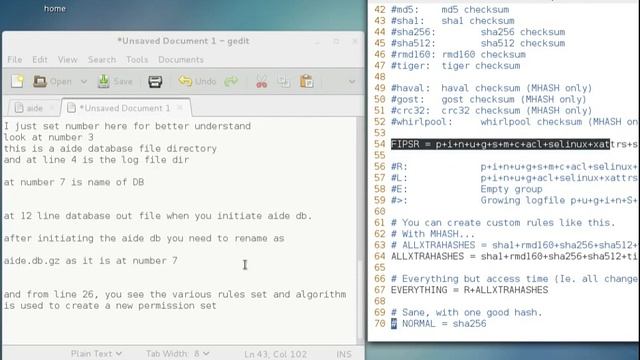Click '#E: Empty group' on line 58

tap(467, 189)
